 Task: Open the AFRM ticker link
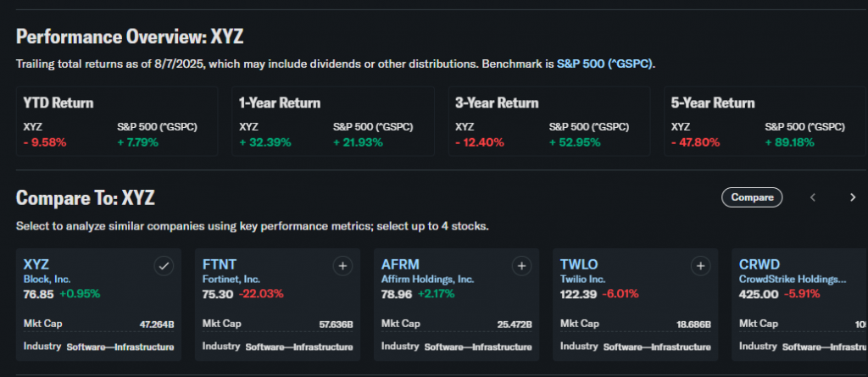point(400,264)
